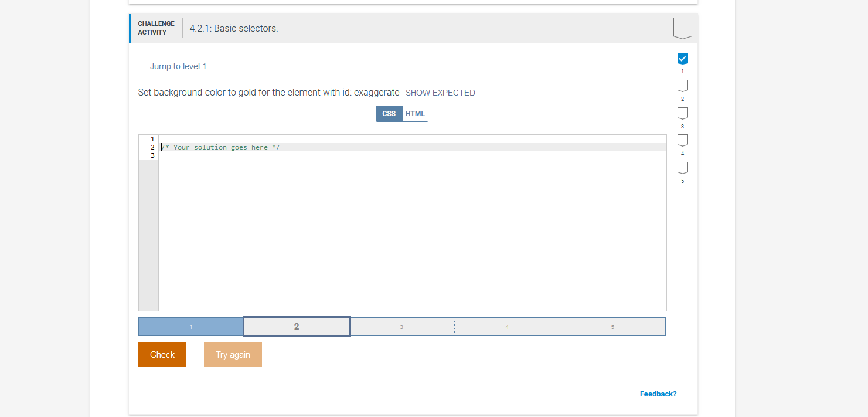The height and width of the screenshot is (417, 868).
Task: Click the Check button
Action: click(x=162, y=354)
